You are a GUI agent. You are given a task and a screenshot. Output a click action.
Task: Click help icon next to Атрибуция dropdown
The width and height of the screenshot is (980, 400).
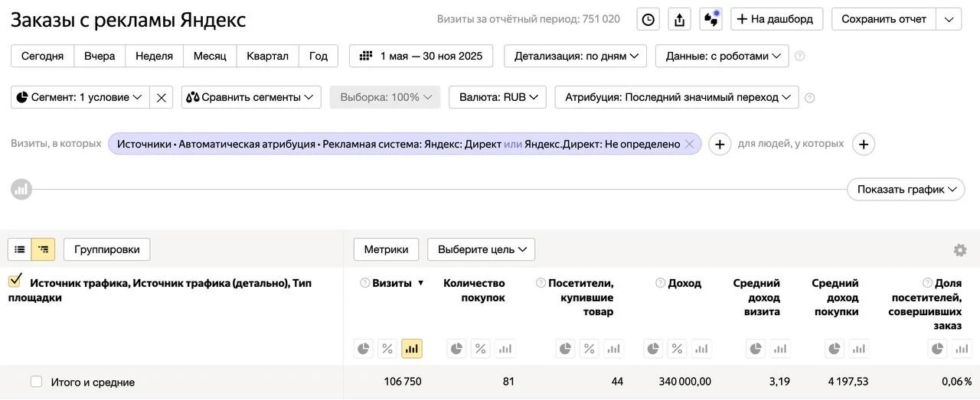(x=810, y=97)
